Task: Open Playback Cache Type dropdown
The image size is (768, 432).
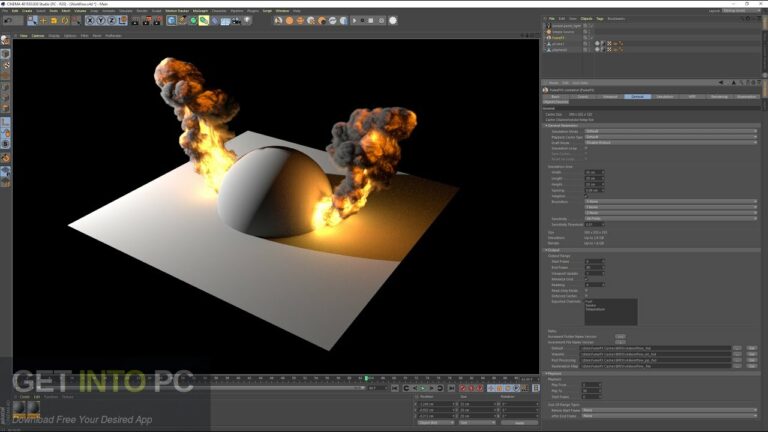Action: click(671, 137)
